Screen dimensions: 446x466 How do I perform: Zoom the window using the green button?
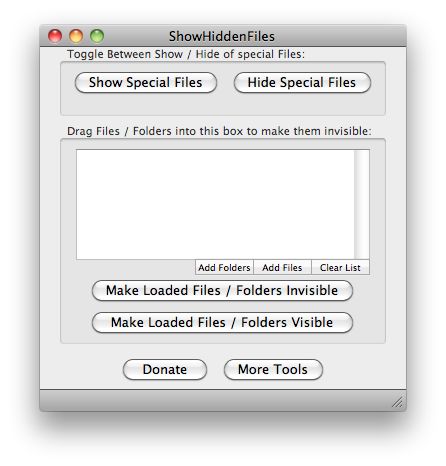(x=97, y=36)
